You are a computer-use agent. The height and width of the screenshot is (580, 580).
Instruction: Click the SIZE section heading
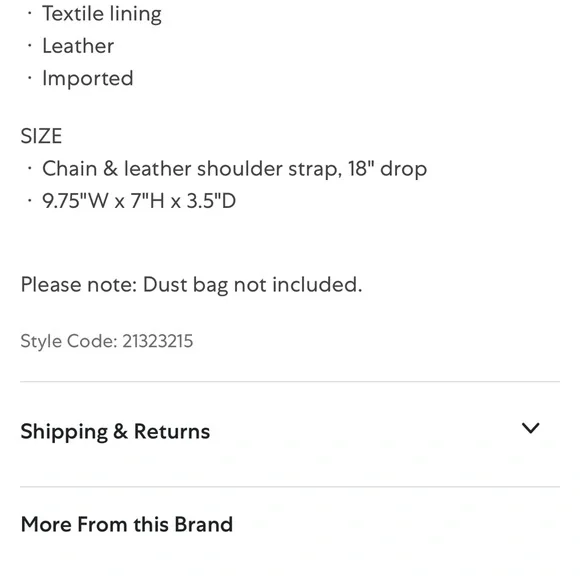[x=41, y=136]
